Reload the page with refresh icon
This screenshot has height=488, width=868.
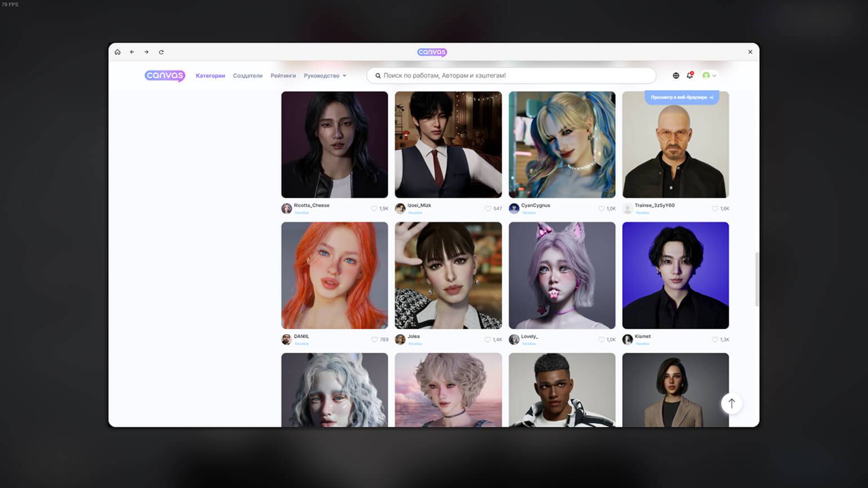click(x=161, y=52)
